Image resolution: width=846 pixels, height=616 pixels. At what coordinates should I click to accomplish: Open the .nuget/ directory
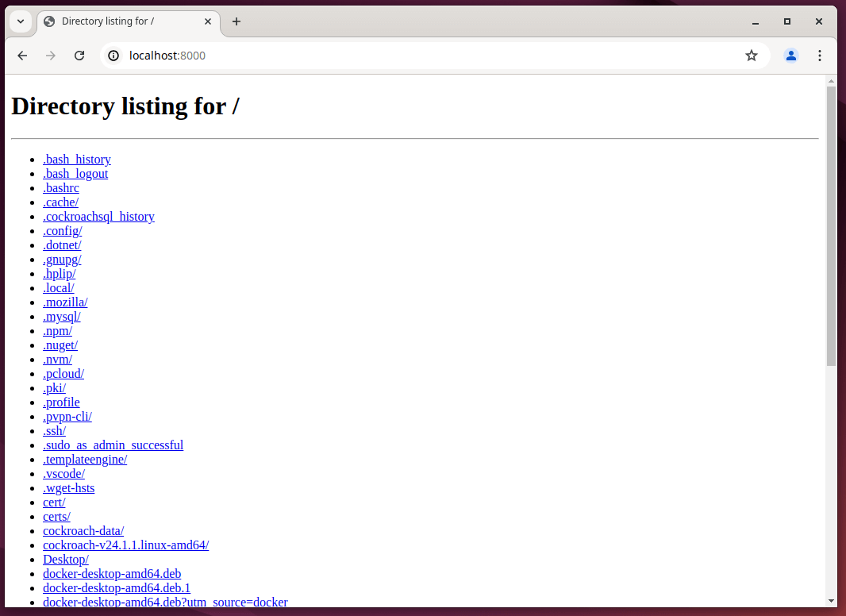tap(60, 345)
